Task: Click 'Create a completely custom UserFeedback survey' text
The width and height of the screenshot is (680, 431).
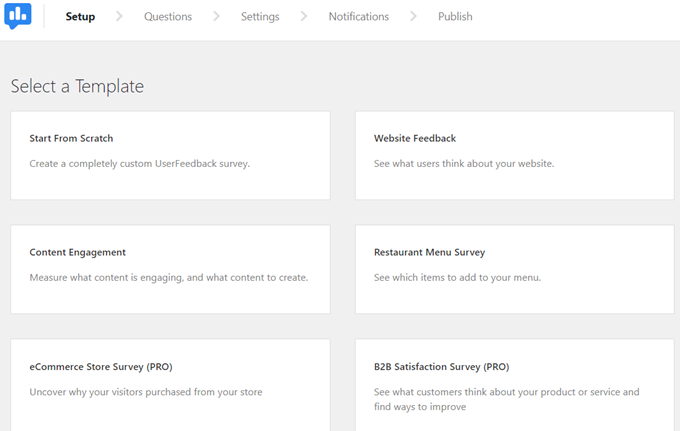Action: click(x=139, y=164)
